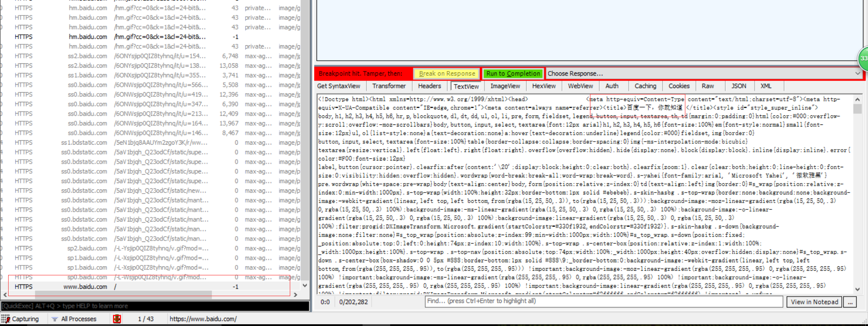Switch to the Raw tab
Viewport: 868px width, 326px height.
tap(708, 86)
